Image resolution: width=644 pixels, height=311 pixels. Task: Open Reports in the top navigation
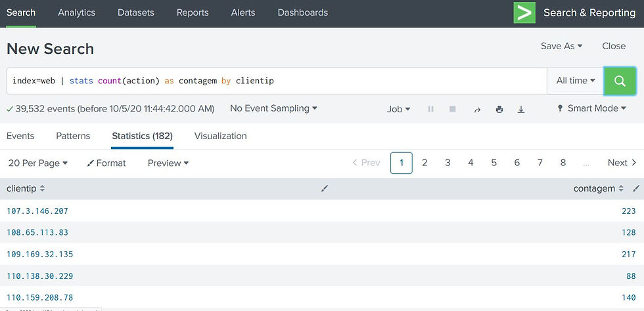pos(193,12)
